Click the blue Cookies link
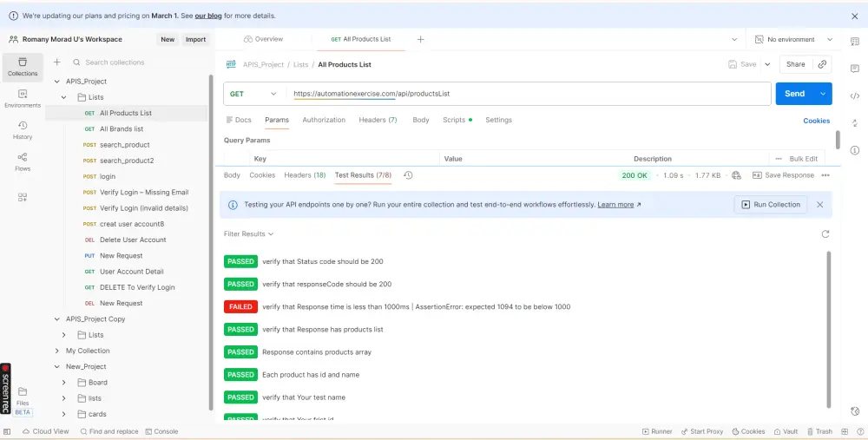868x440 pixels. tap(817, 121)
